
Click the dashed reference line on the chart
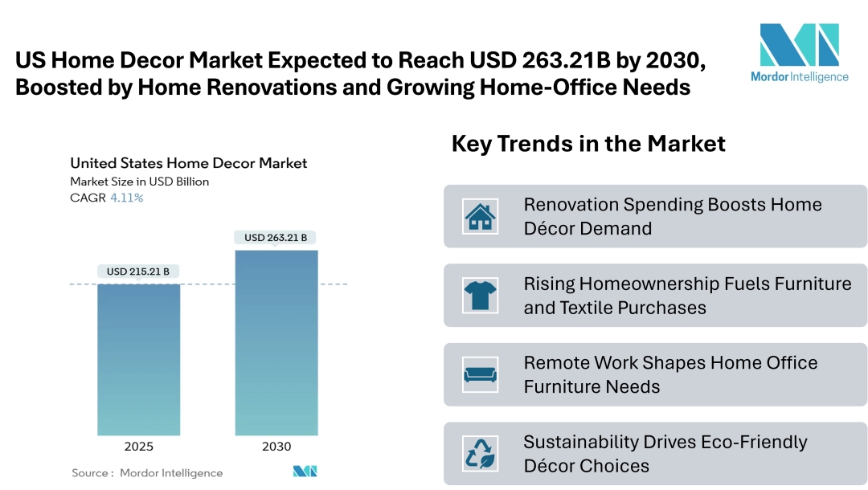click(209, 284)
